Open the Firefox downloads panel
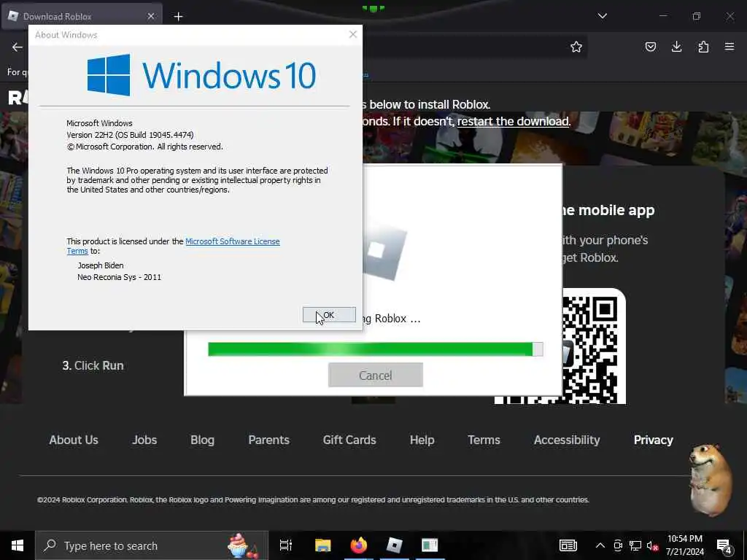Screen dimensions: 747x560 coord(676,47)
